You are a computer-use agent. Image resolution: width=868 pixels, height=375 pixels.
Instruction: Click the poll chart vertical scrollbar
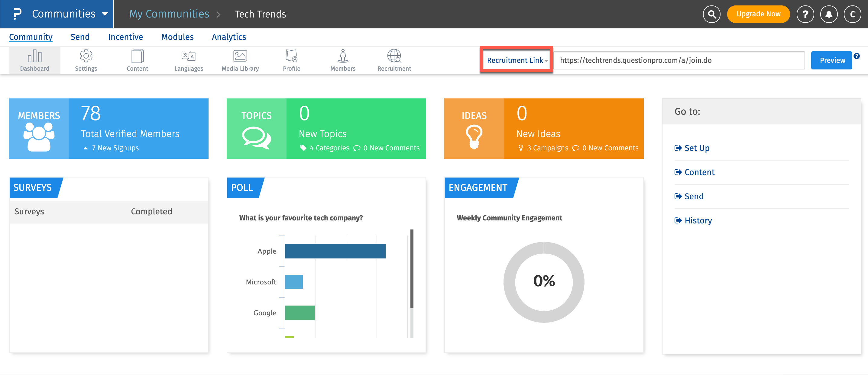411,269
